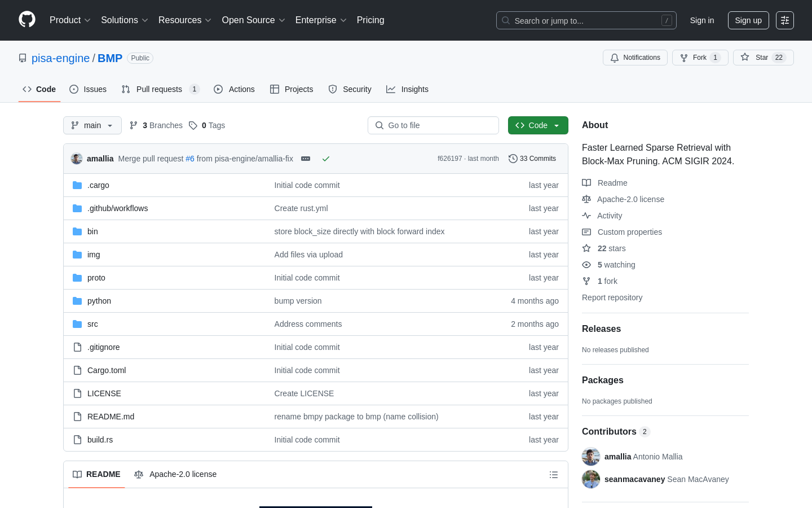Image resolution: width=812 pixels, height=508 pixels.
Task: Focus the Go to file field
Action: tap(433, 125)
